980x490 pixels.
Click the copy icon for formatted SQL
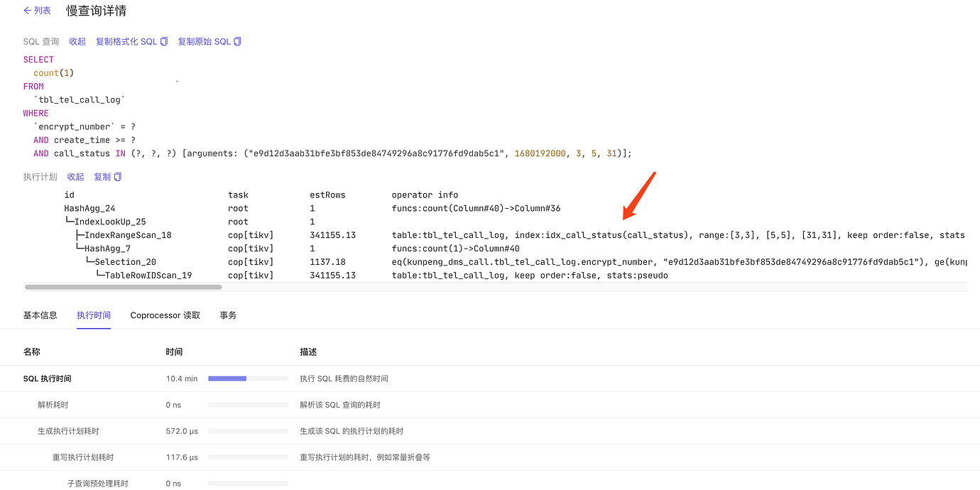tap(164, 42)
